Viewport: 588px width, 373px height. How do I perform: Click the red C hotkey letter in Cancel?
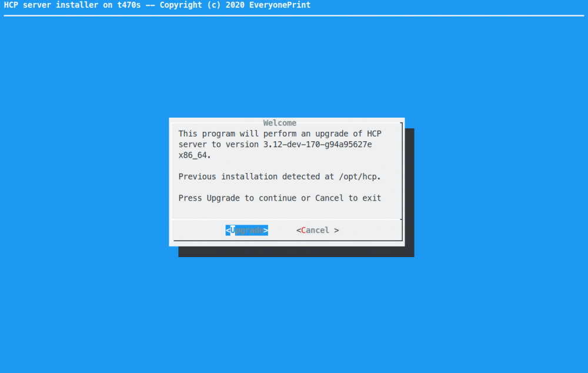pos(303,230)
